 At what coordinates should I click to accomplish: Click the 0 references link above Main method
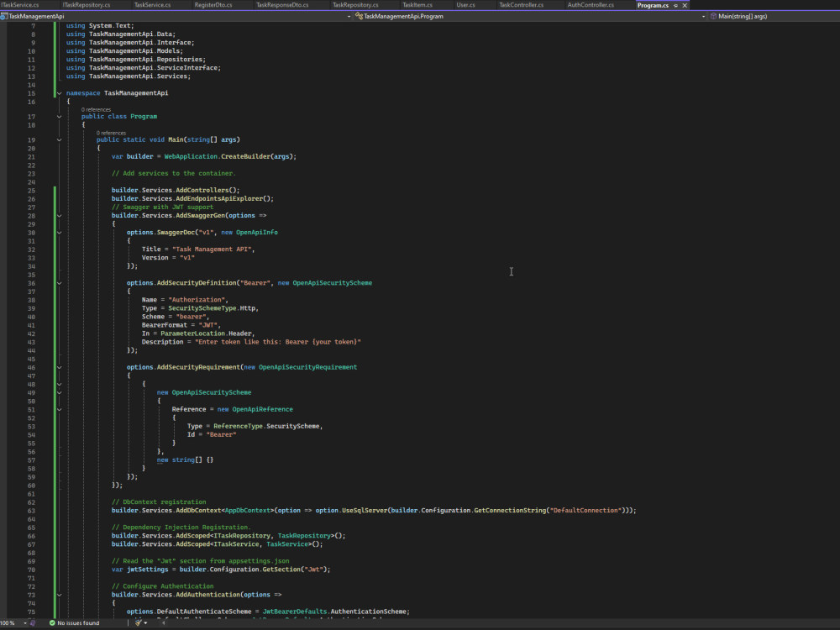coord(111,133)
